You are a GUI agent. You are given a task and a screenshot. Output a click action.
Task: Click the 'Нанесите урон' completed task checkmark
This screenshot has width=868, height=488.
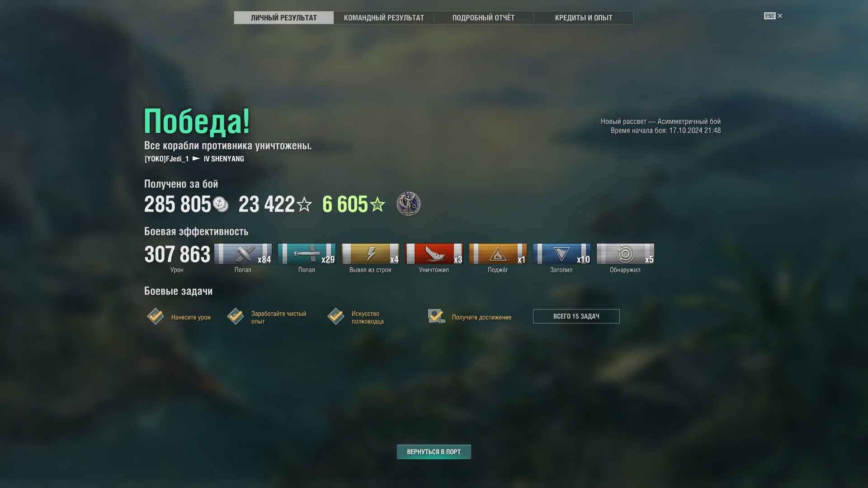click(x=155, y=316)
